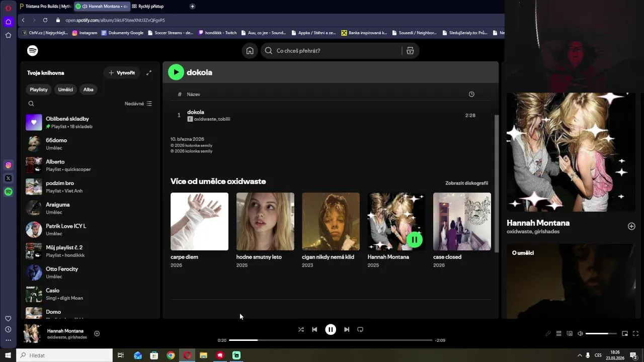Add Hannah Montana to library in Now Playing panel
The height and width of the screenshot is (362, 644).
pos(631,226)
